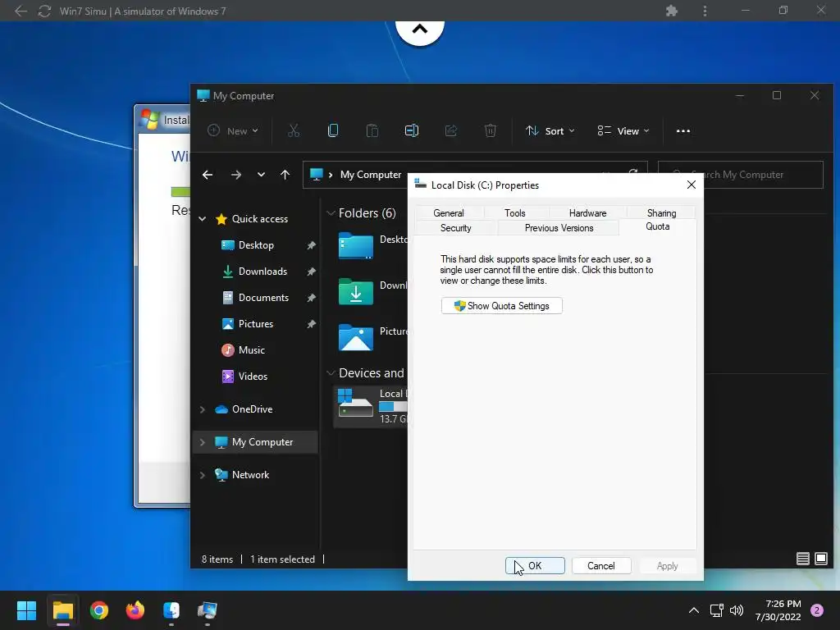Open the Windows Start button
This screenshot has height=630, width=840.
[26, 610]
